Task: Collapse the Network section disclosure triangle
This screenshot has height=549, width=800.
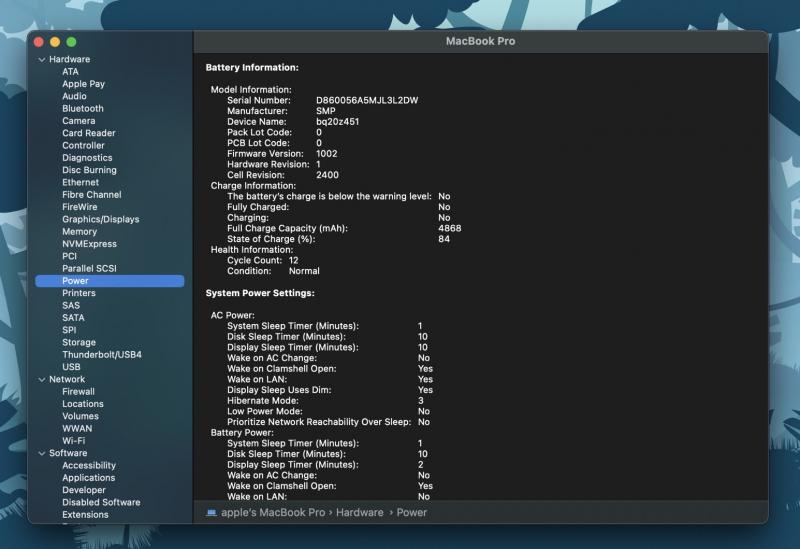Action: coord(41,380)
